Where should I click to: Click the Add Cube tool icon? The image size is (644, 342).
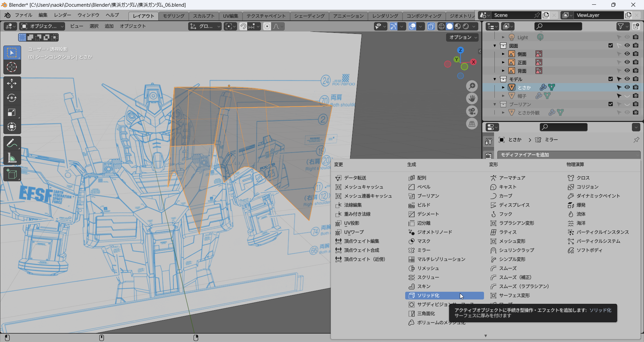click(12, 174)
